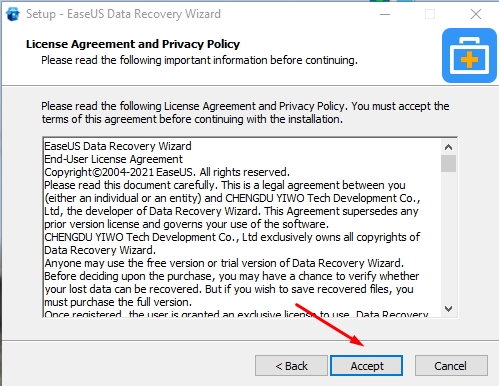Screen dimensions: 499x386
Task: Click the 'End-User License Agreement' line
Action: [x=114, y=159]
